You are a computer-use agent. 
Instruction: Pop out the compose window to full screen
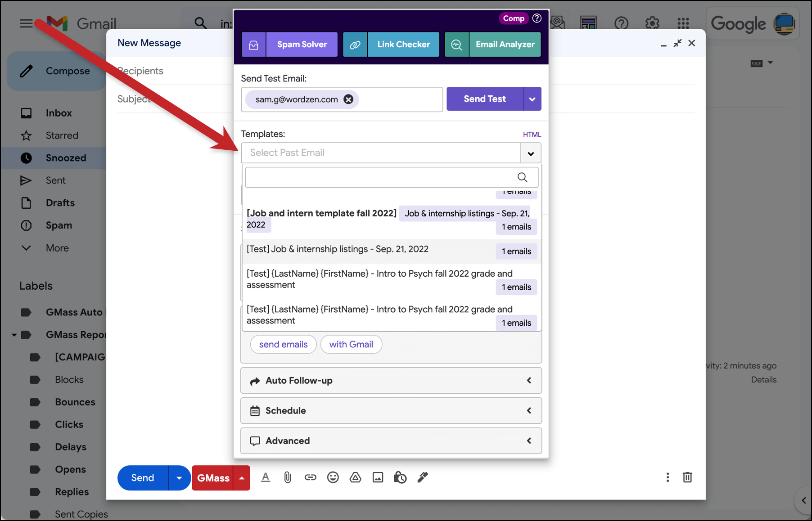point(677,43)
